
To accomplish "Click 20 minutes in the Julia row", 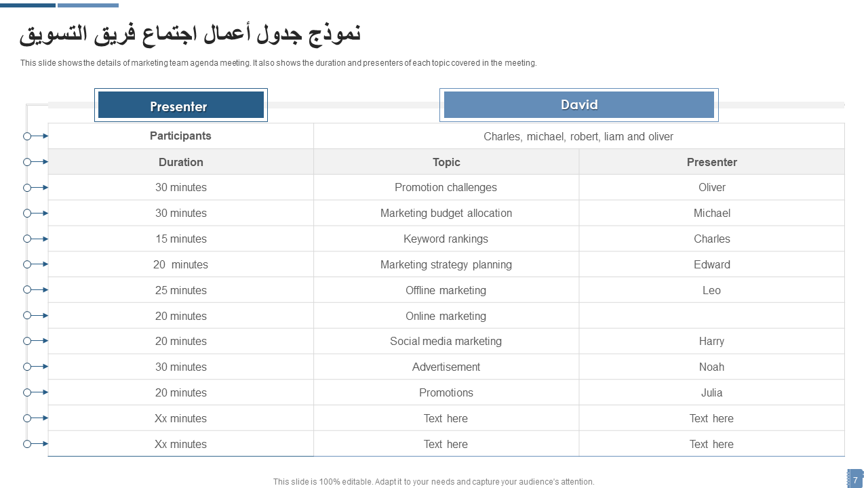I will point(181,392).
